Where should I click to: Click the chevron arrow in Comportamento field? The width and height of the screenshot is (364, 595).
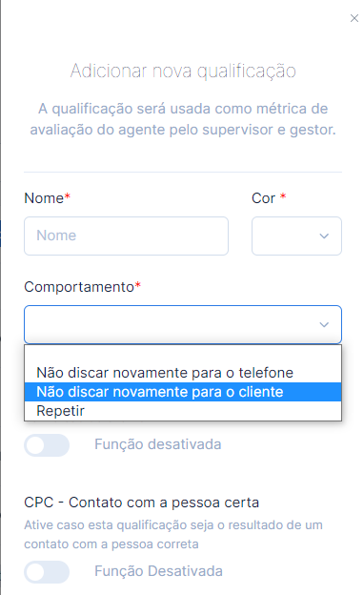pos(324,325)
